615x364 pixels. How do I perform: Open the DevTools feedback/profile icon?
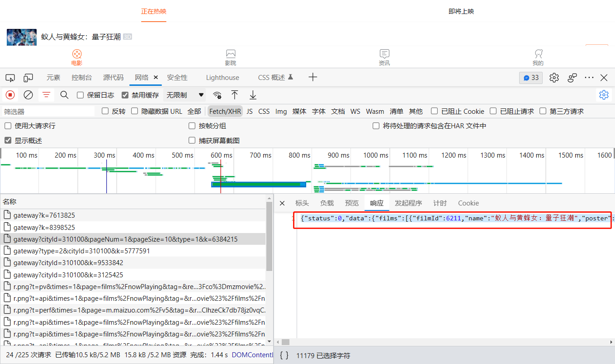(x=572, y=78)
